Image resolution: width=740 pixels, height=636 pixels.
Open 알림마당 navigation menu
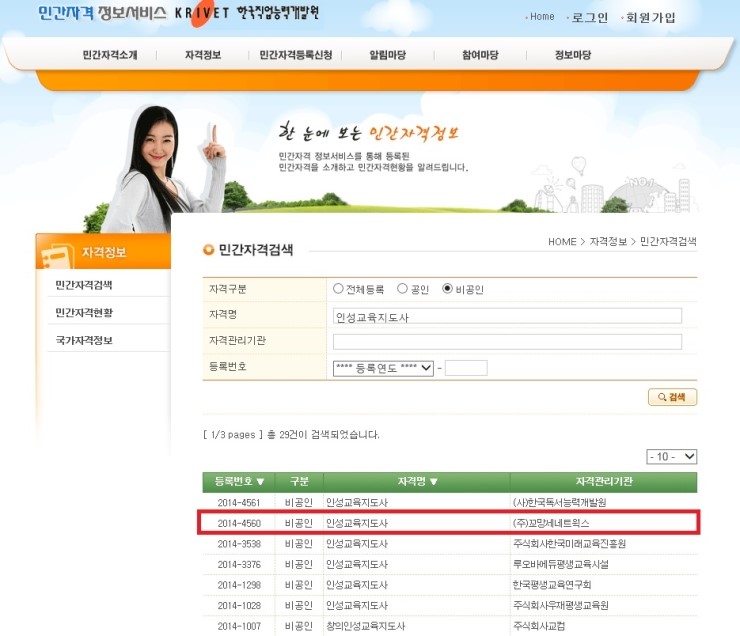pos(387,55)
